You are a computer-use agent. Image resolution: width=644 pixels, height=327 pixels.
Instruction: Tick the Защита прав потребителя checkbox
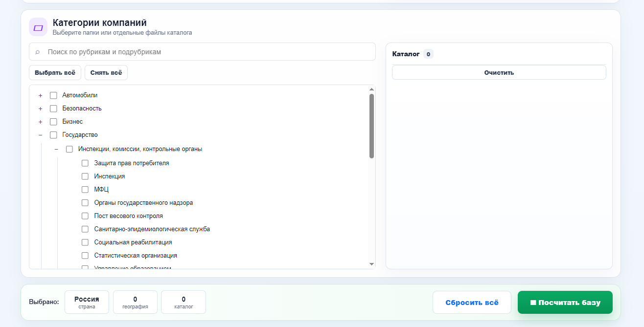pyautogui.click(x=85, y=163)
